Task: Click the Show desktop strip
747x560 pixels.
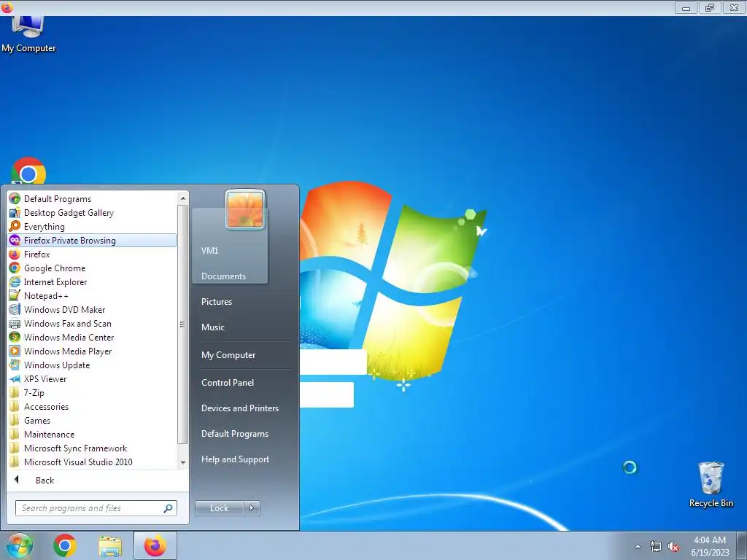Action: click(742, 545)
